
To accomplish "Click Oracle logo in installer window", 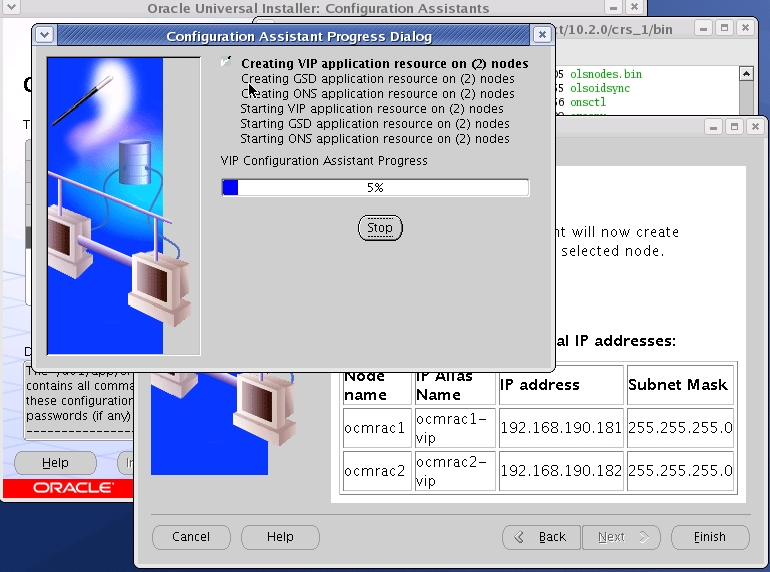I will click(x=73, y=488).
